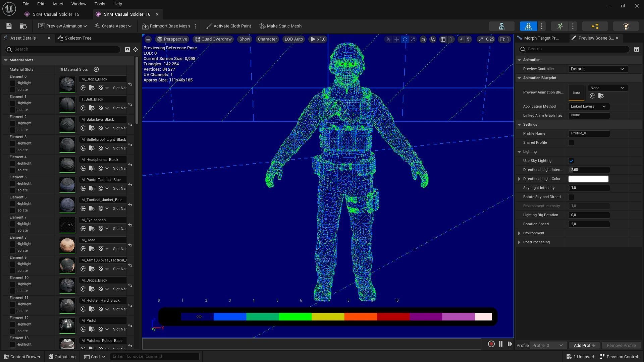Enable the Shared Profile checkbox
Image resolution: width=644 pixels, height=362 pixels.
pos(571,143)
